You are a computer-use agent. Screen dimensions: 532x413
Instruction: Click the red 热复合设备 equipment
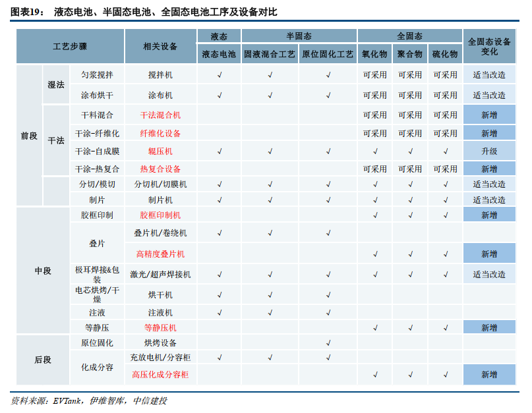pyautogui.click(x=160, y=169)
